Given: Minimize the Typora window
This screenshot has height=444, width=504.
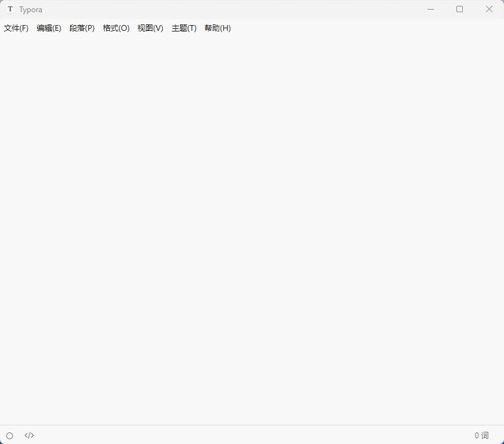Looking at the screenshot, I should (x=431, y=9).
